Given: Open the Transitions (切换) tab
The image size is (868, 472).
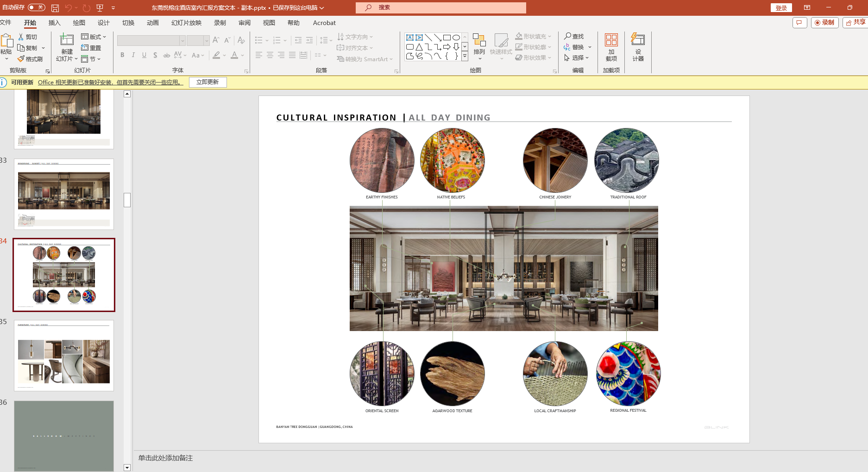Looking at the screenshot, I should coord(128,23).
